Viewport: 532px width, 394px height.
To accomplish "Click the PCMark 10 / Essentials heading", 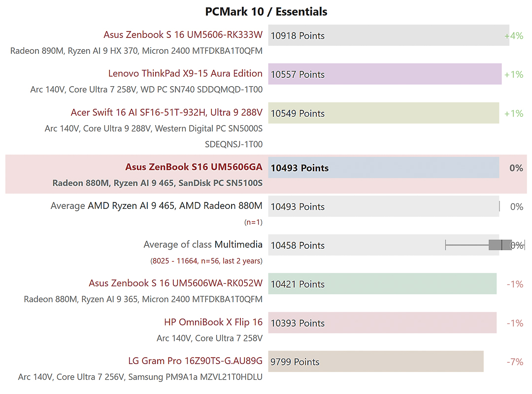I will click(266, 11).
